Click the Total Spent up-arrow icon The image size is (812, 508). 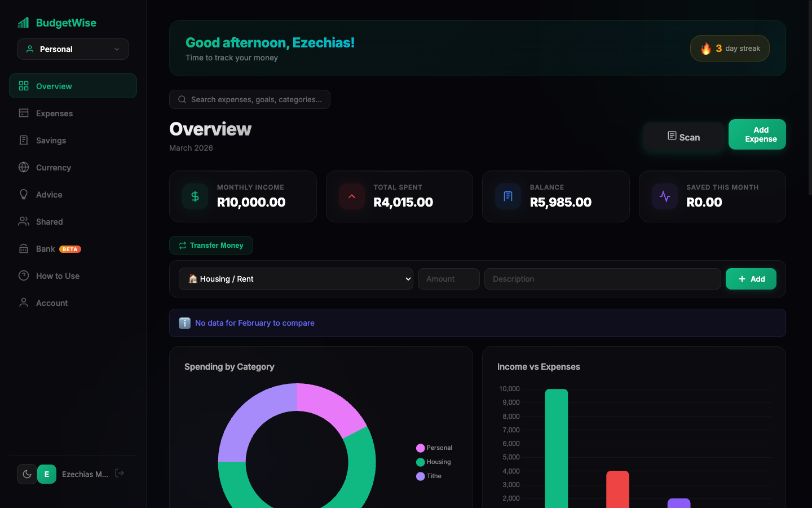click(x=352, y=196)
